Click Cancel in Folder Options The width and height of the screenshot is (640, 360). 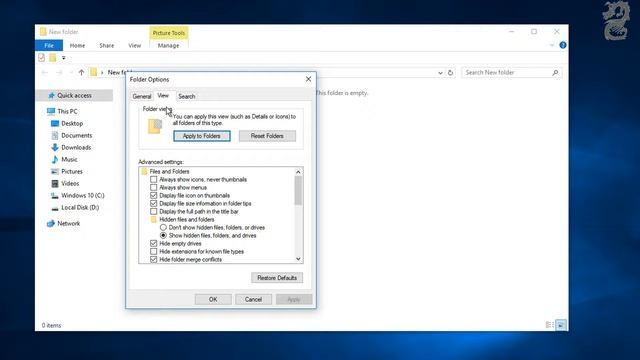253,300
